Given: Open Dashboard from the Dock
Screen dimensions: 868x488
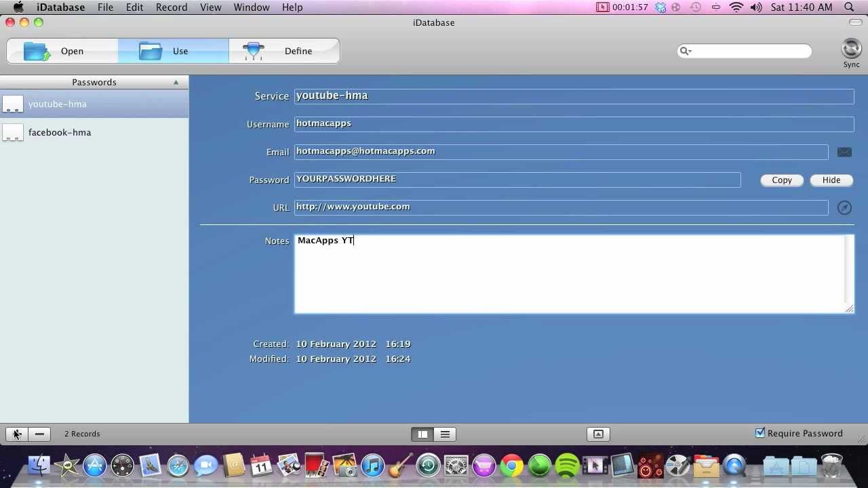Looking at the screenshot, I should (x=123, y=466).
